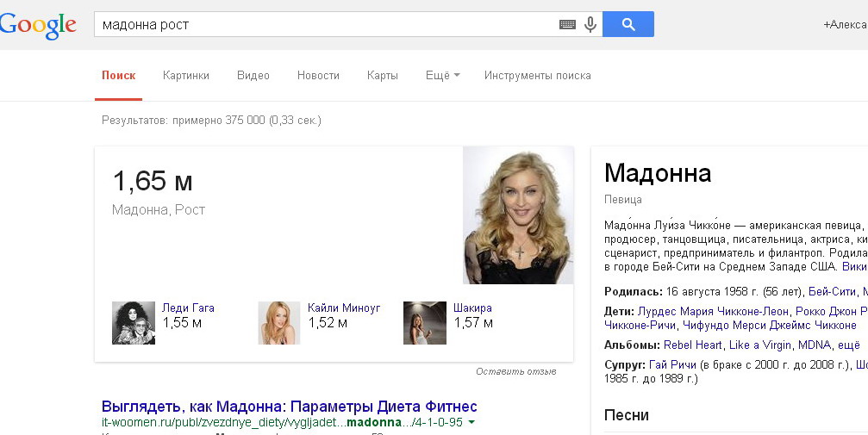Start voice search with microphone icon
The width and height of the screenshot is (868, 435).
[590, 25]
